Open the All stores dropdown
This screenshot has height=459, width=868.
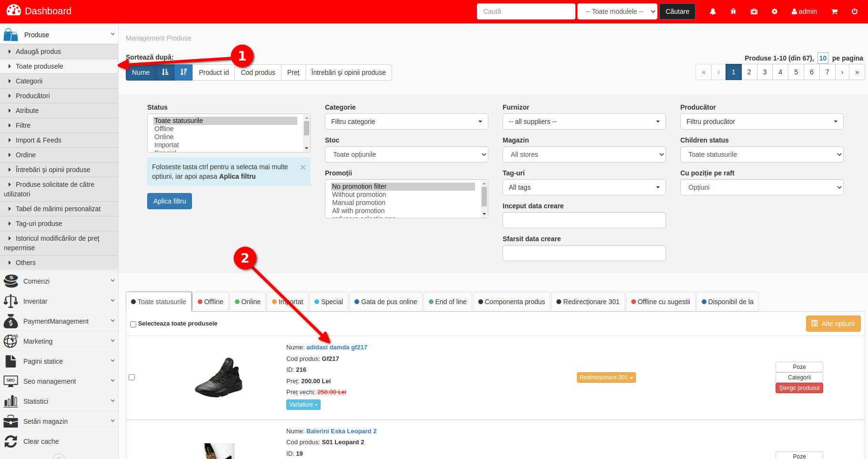pyautogui.click(x=584, y=154)
